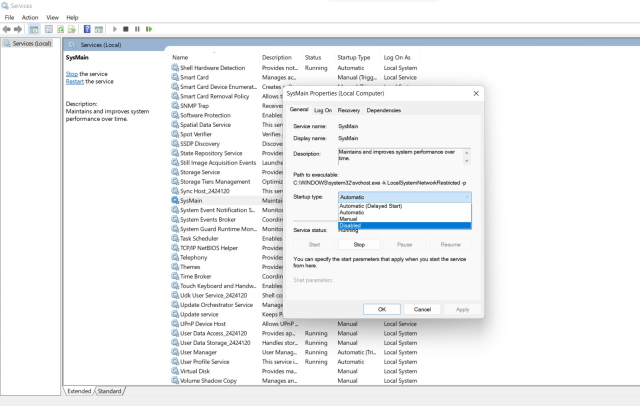Confirm with the OK button
The image size is (640, 406).
click(x=382, y=310)
